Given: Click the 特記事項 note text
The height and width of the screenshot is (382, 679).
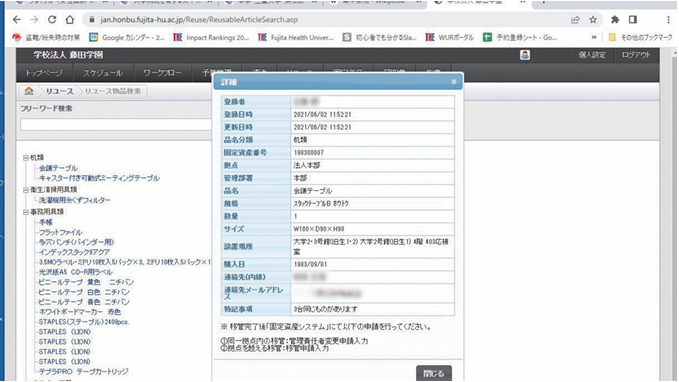Looking at the screenshot, I should pos(326,309).
